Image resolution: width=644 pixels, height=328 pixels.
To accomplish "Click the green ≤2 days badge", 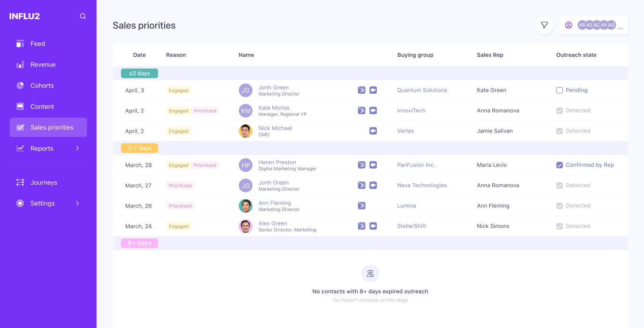I will point(139,74).
